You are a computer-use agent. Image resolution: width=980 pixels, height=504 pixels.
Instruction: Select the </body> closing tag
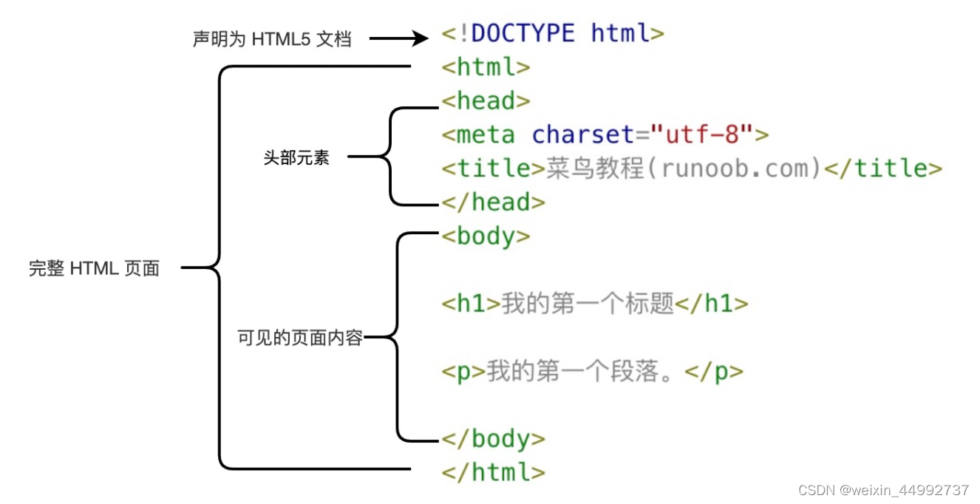point(491,438)
